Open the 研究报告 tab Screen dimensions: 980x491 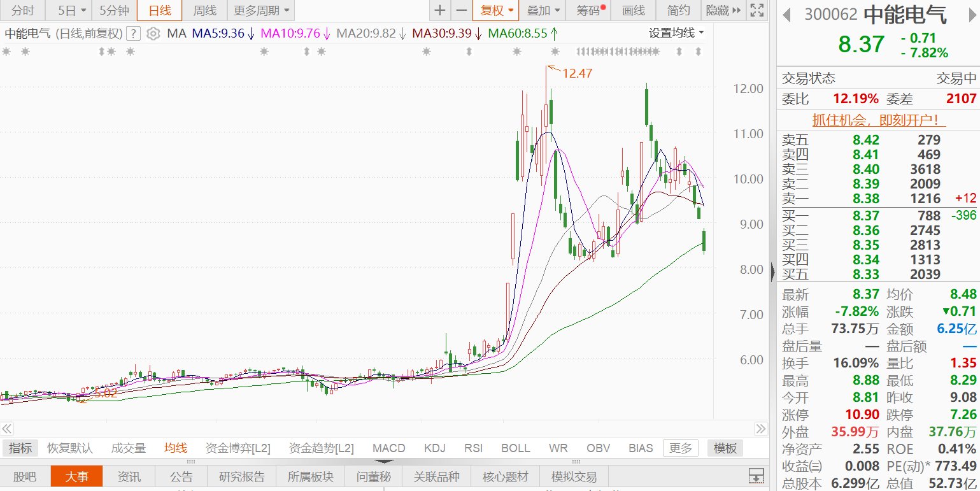[241, 476]
